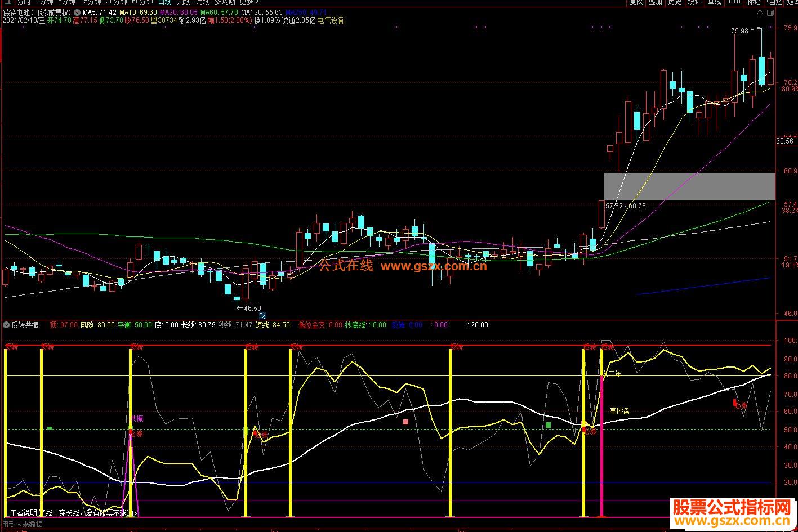
Task: Expand the 反转共振 indicator dropdown arrow
Action: coord(6,325)
